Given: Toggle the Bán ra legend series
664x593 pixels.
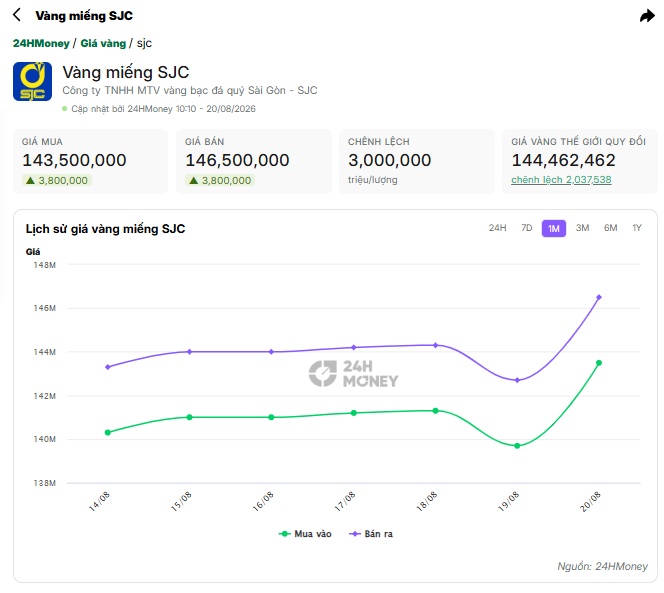Looking at the screenshot, I should tap(371, 534).
